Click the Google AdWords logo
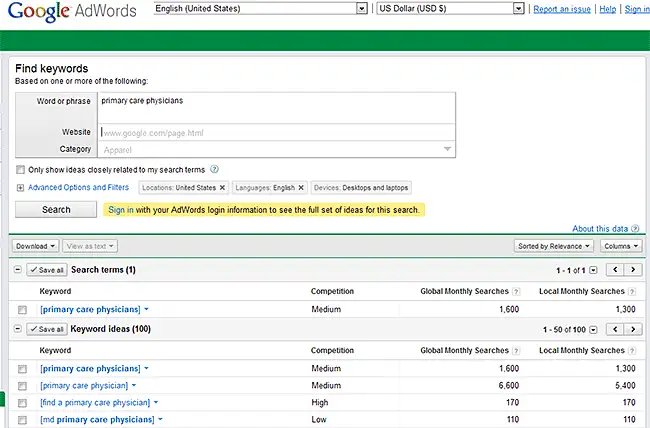Image resolution: width=650 pixels, height=428 pixels. point(72,12)
